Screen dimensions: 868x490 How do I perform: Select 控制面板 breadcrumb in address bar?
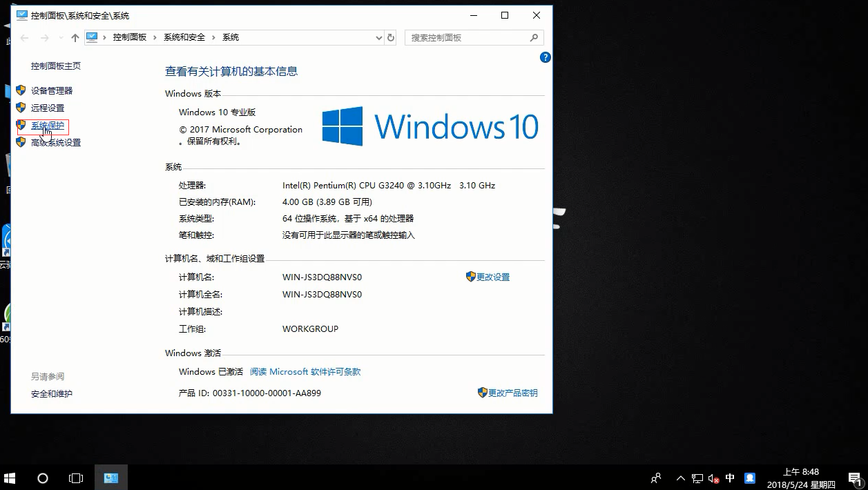(130, 37)
